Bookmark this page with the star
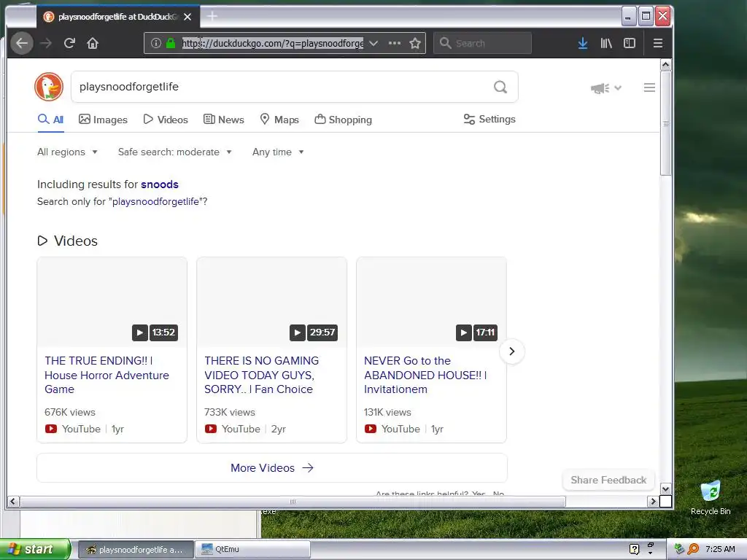747x560 pixels. (x=415, y=43)
